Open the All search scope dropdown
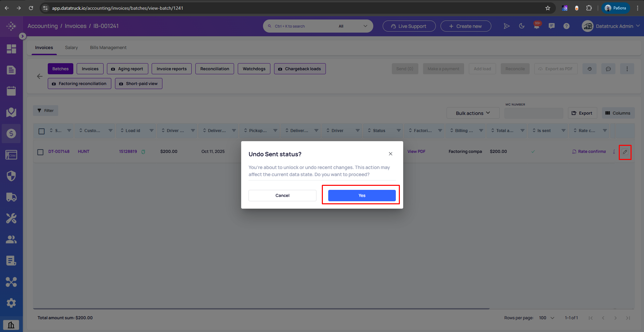644x332 pixels. coord(353,26)
